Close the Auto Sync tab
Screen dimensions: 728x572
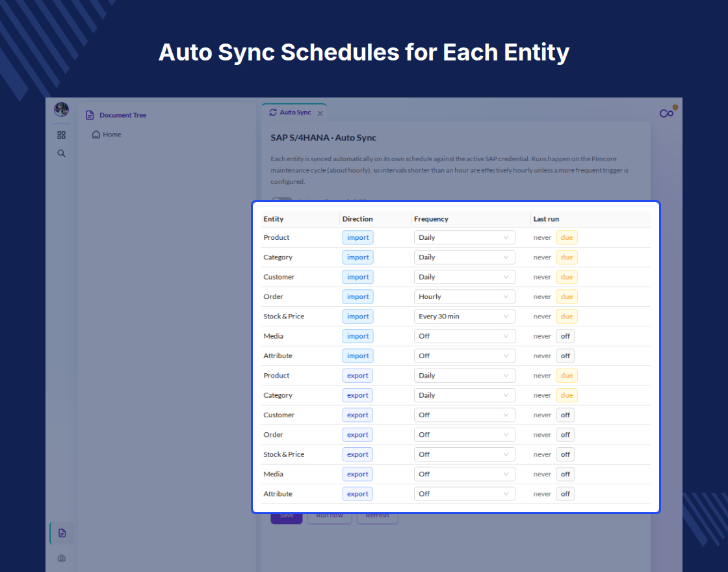(x=320, y=113)
